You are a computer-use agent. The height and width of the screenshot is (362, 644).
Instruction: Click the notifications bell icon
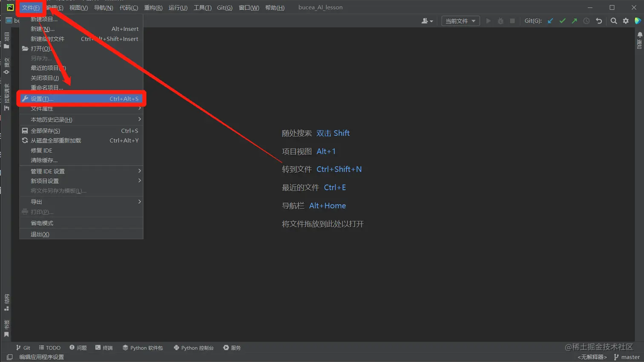tap(639, 34)
